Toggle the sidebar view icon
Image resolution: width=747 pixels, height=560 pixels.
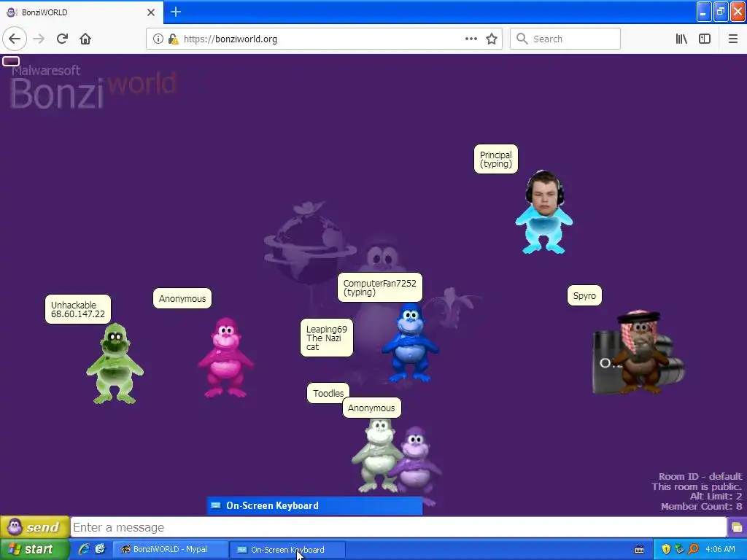pyautogui.click(x=705, y=39)
